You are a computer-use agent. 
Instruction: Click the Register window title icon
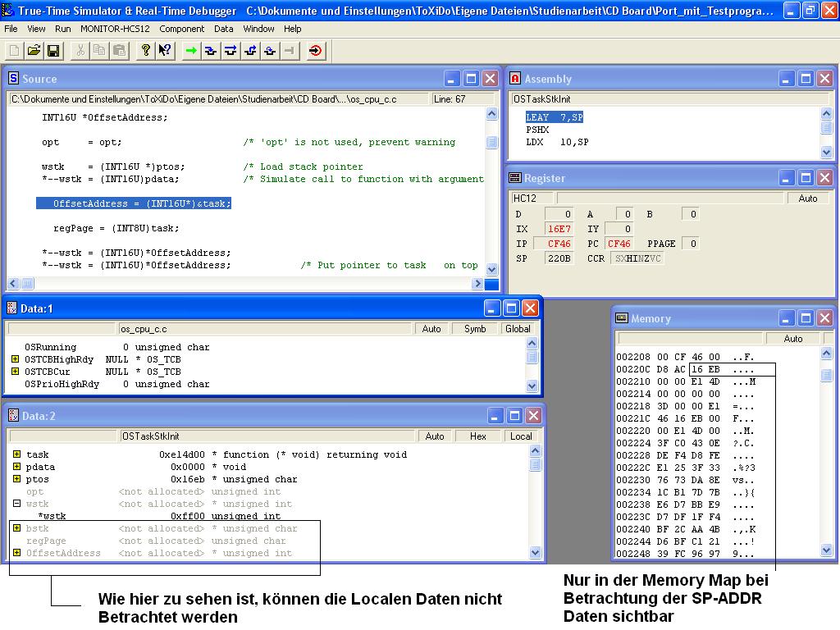[x=515, y=178]
